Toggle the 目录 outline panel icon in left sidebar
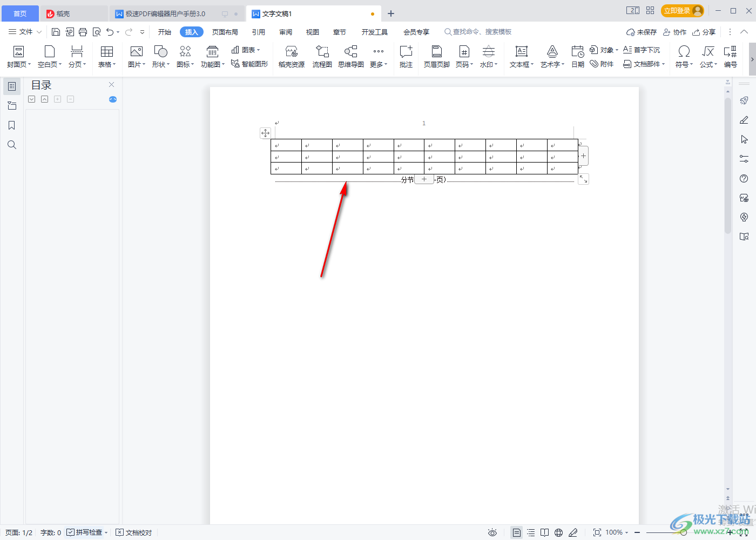756x540 pixels. [12, 86]
